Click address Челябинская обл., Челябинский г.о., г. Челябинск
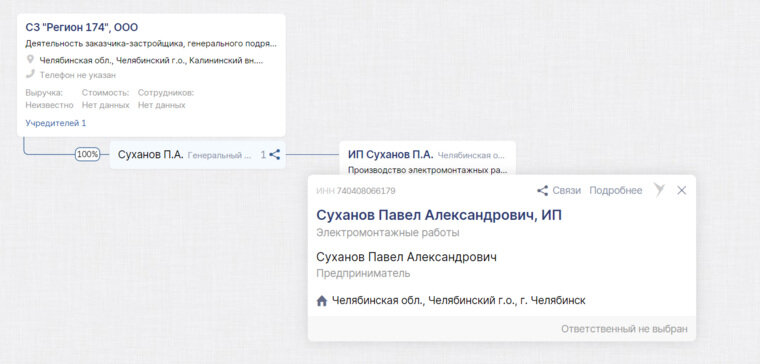This screenshot has height=364, width=760. coord(459,301)
